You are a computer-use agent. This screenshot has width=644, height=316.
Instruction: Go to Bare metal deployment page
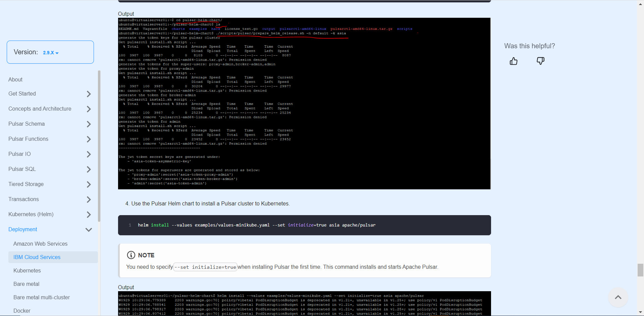[x=26, y=284]
